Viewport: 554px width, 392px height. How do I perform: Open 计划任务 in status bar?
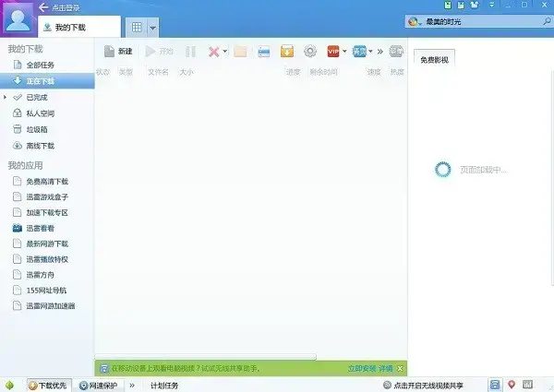click(164, 386)
